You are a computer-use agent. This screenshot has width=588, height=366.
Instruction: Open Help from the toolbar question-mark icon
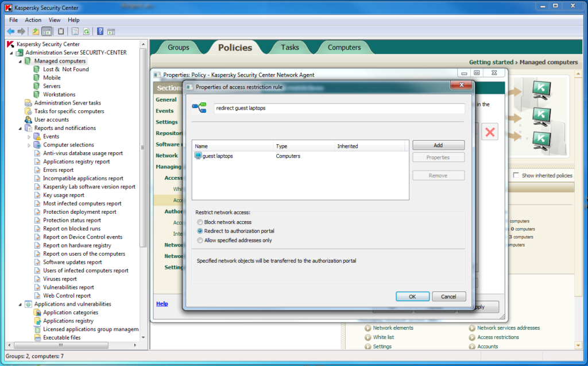click(100, 32)
